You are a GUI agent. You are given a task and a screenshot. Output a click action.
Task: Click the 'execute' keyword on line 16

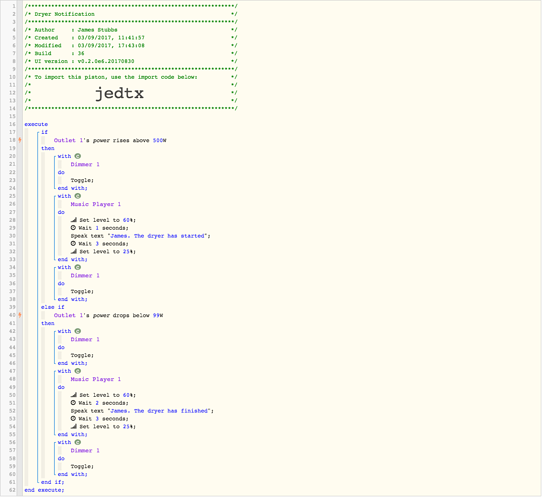click(36, 125)
